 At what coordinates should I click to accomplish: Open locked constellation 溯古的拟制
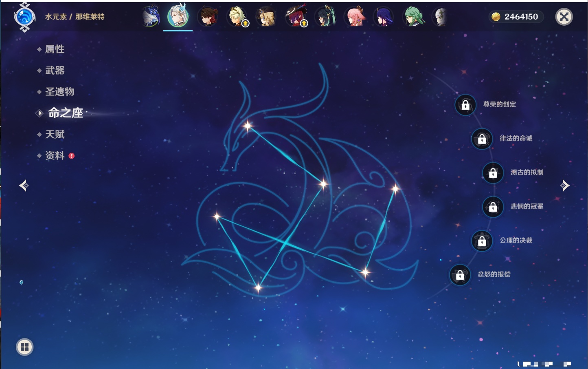[x=493, y=172]
